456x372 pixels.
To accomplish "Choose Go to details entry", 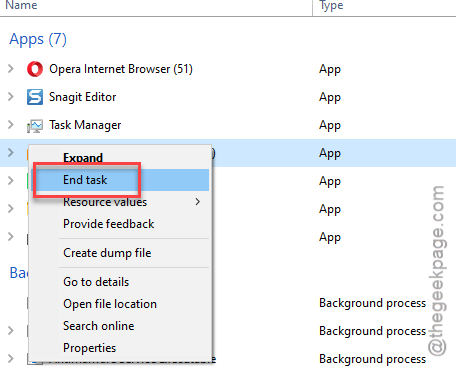I will tap(96, 282).
